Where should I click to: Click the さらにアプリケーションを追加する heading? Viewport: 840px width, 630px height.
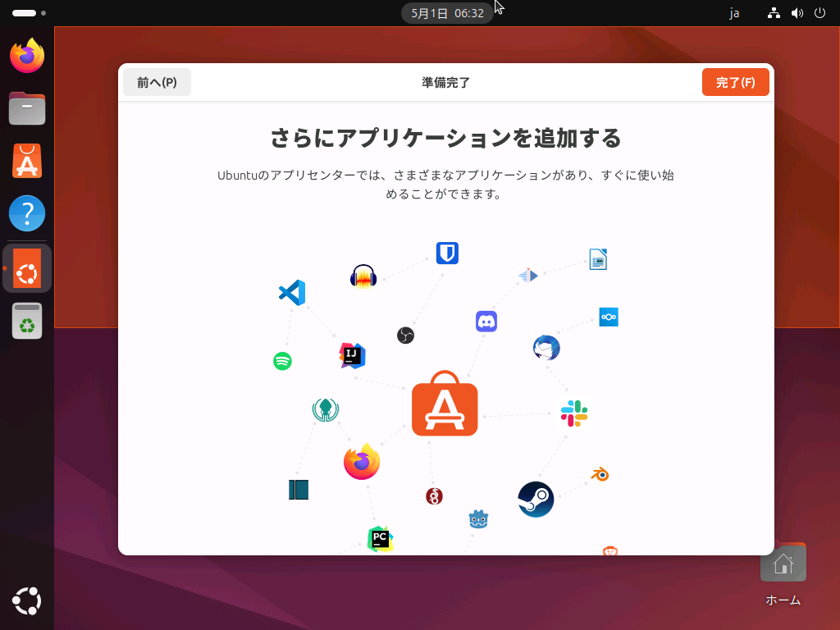click(x=445, y=138)
